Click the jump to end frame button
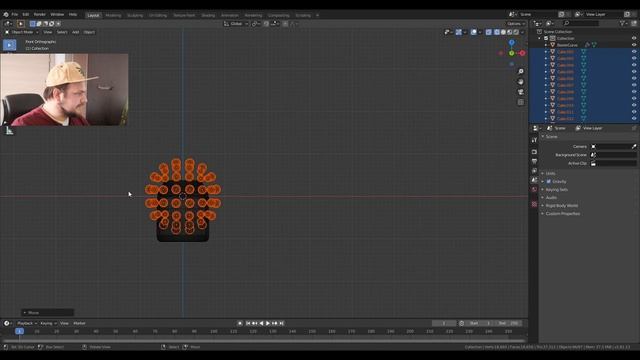Screen dimensions: 640x360 pyautogui.click(x=282, y=323)
